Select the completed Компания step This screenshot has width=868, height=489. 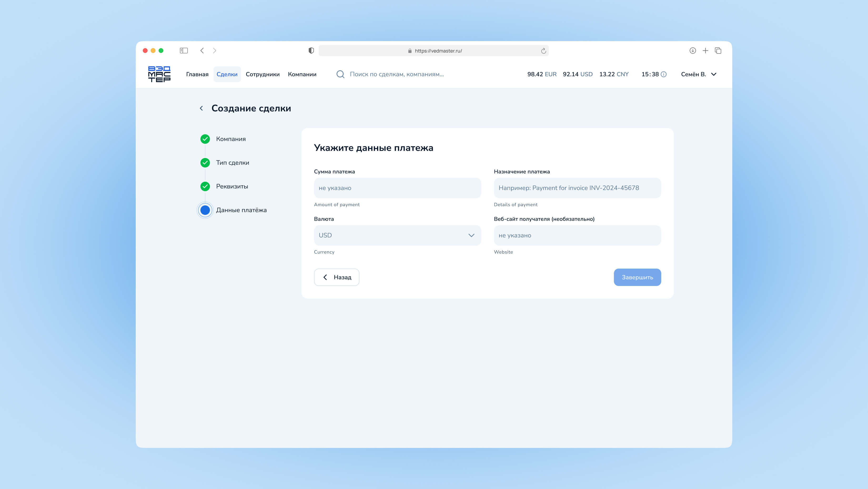coord(230,139)
